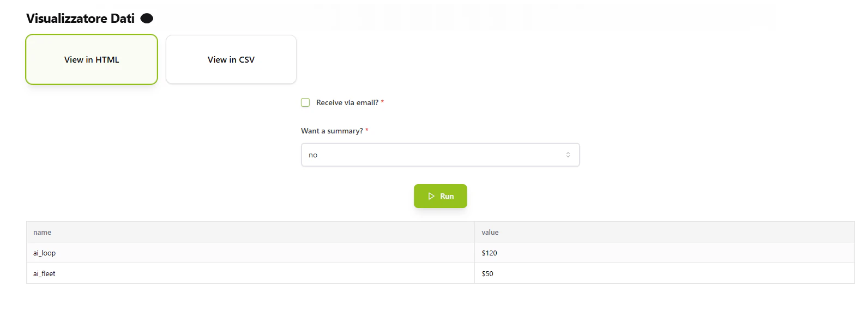Click the black status icon beside the title
This screenshot has height=317, width=868.
coord(146,18)
